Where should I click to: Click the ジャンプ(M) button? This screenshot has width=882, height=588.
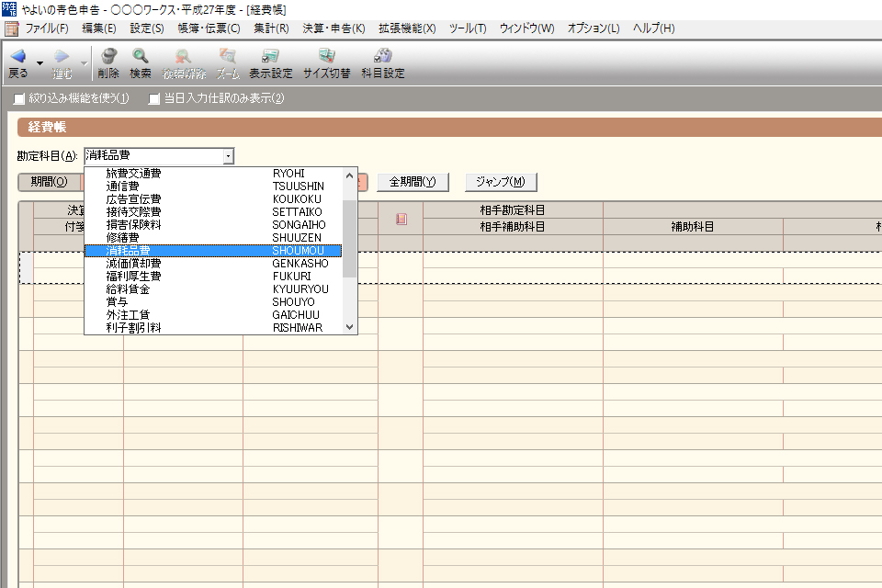(x=501, y=182)
